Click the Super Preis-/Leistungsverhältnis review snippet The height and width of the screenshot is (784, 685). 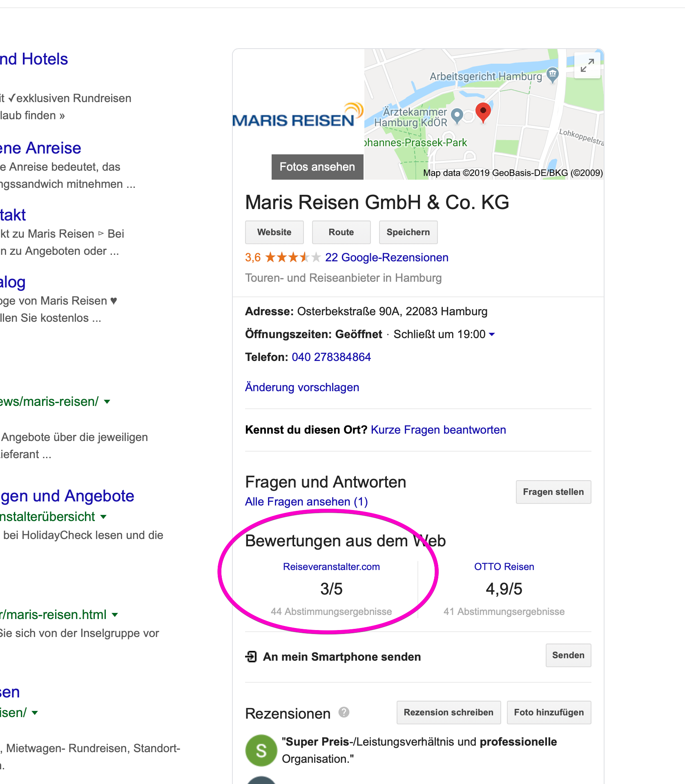click(x=419, y=751)
